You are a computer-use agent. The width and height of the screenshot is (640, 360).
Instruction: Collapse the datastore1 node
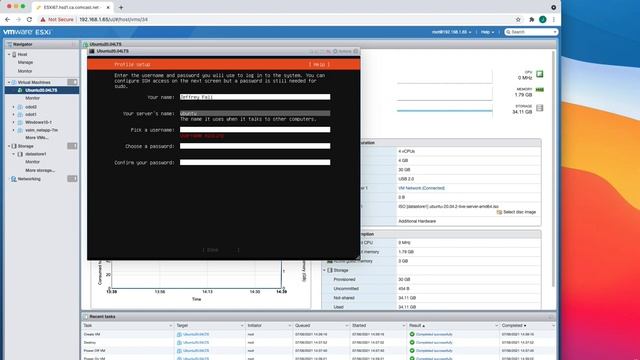(x=13, y=154)
